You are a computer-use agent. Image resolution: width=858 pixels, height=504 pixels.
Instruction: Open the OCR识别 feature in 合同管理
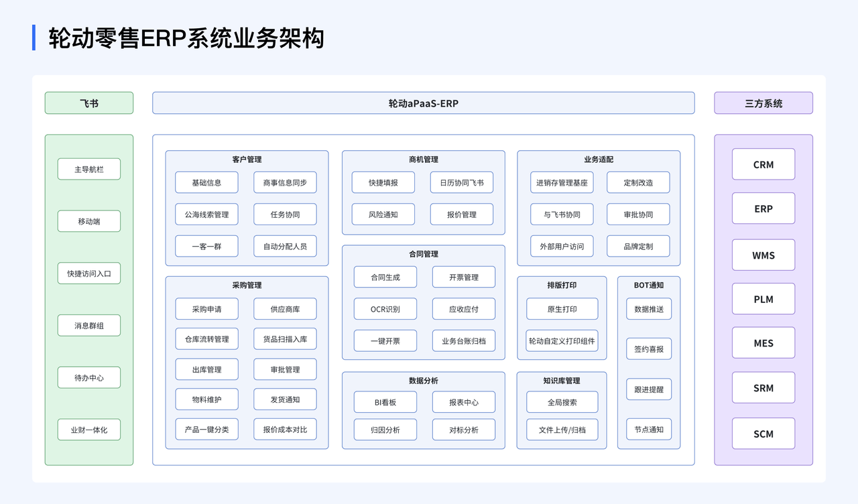(x=385, y=308)
